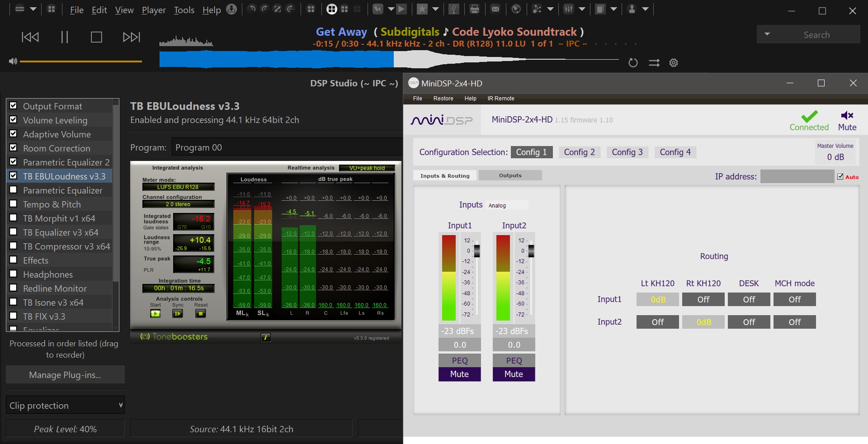Enable the Redline Monitor checkbox

14,288
